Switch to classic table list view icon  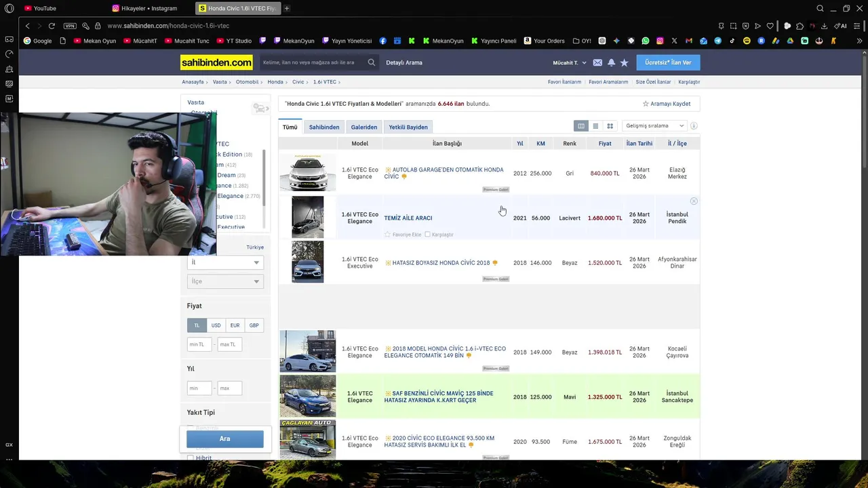click(x=581, y=126)
